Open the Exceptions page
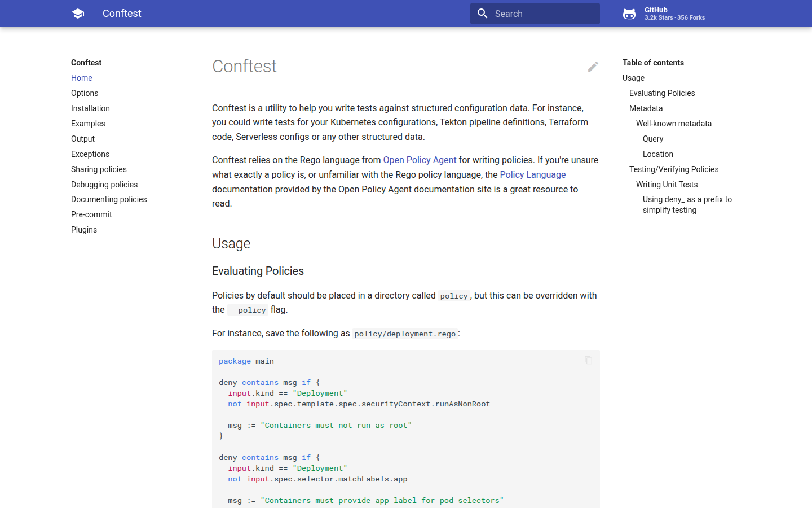Screen dimensions: 812x508 [x=90, y=154]
